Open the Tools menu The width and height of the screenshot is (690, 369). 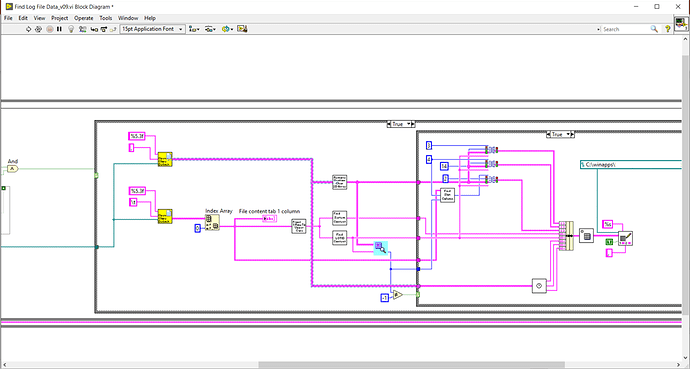pos(106,18)
